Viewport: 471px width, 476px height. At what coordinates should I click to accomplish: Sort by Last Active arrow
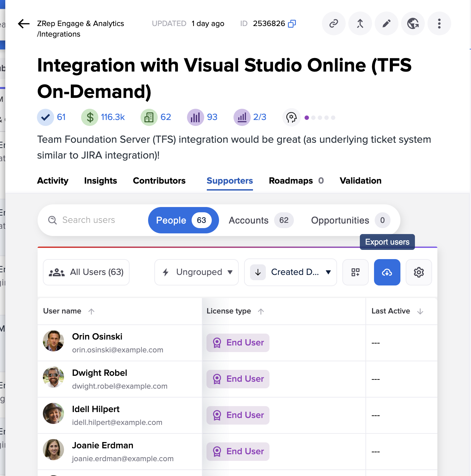click(x=420, y=311)
